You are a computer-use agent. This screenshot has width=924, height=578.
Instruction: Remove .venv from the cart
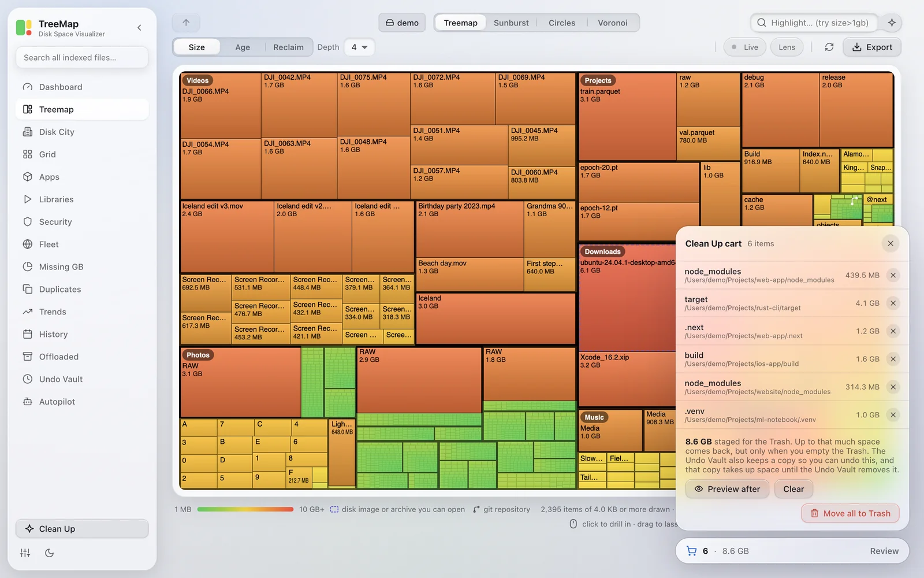[893, 414]
